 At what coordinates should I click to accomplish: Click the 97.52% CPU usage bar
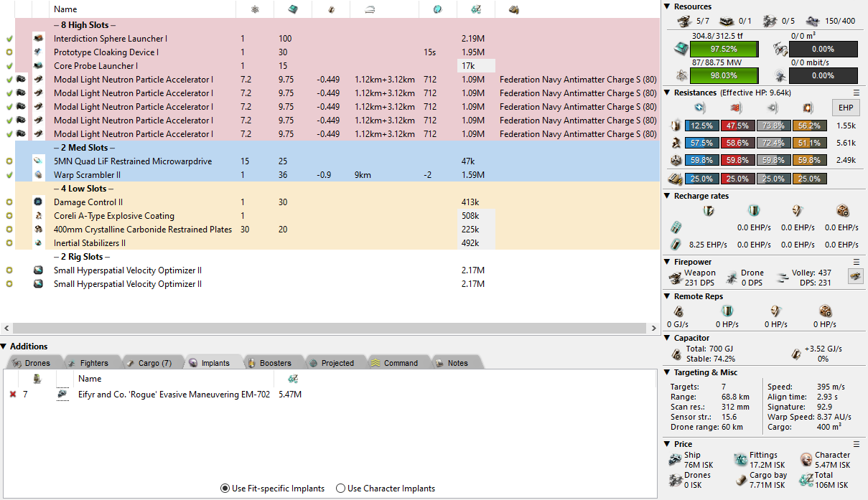[723, 49]
